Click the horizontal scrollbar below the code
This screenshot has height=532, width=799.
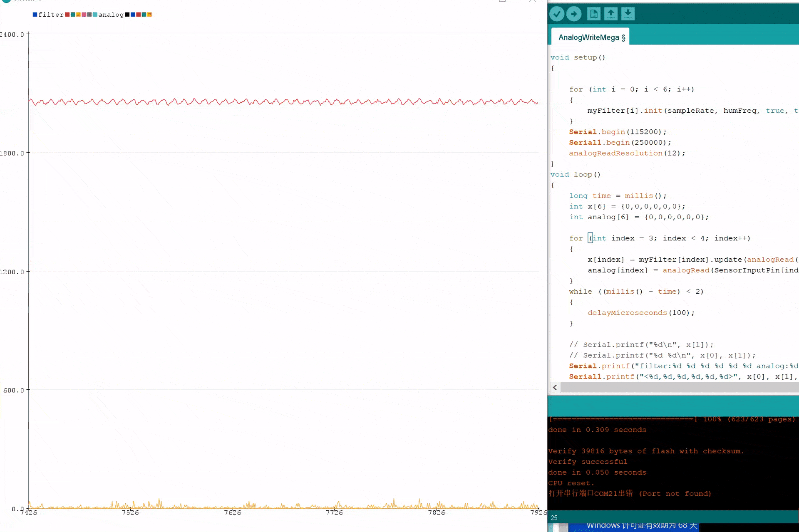coord(678,387)
